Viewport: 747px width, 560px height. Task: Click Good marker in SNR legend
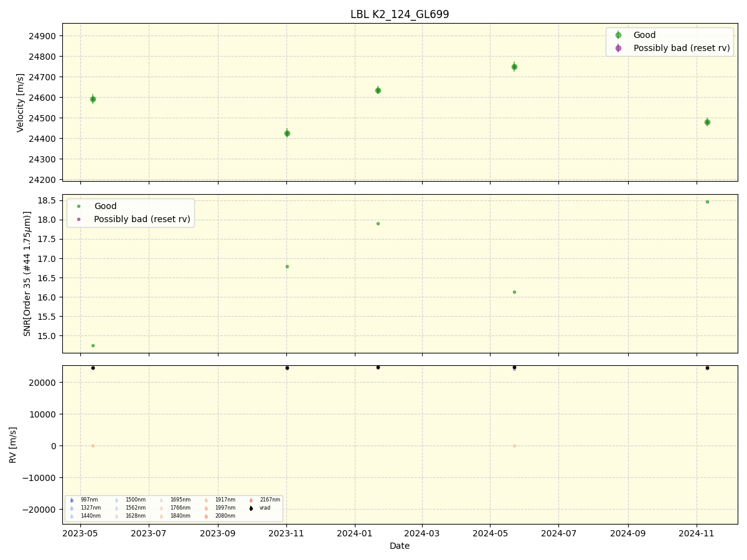(78, 206)
